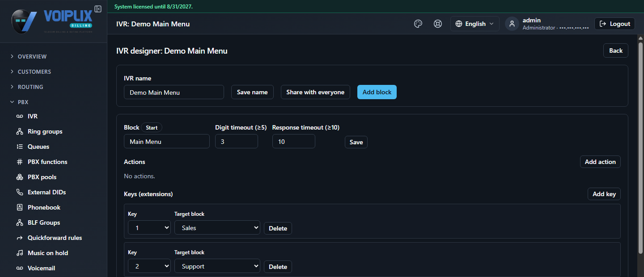This screenshot has width=644, height=277.
Task: Click the PBX pools icon
Action: point(20,177)
